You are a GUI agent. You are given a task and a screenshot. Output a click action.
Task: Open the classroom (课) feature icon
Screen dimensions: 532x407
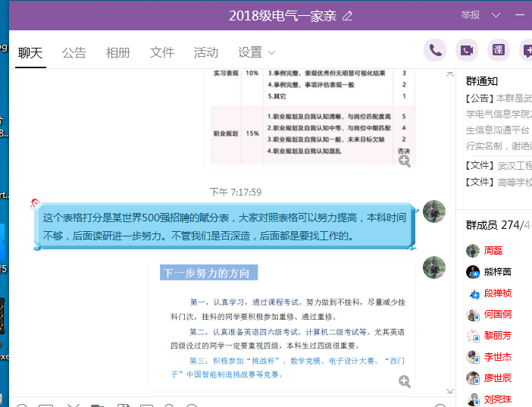click(x=499, y=50)
